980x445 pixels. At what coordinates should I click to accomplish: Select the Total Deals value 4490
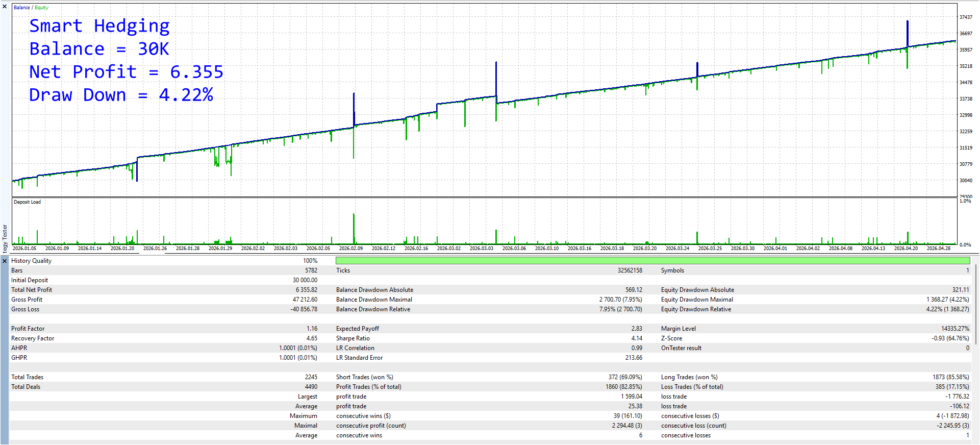click(x=311, y=387)
